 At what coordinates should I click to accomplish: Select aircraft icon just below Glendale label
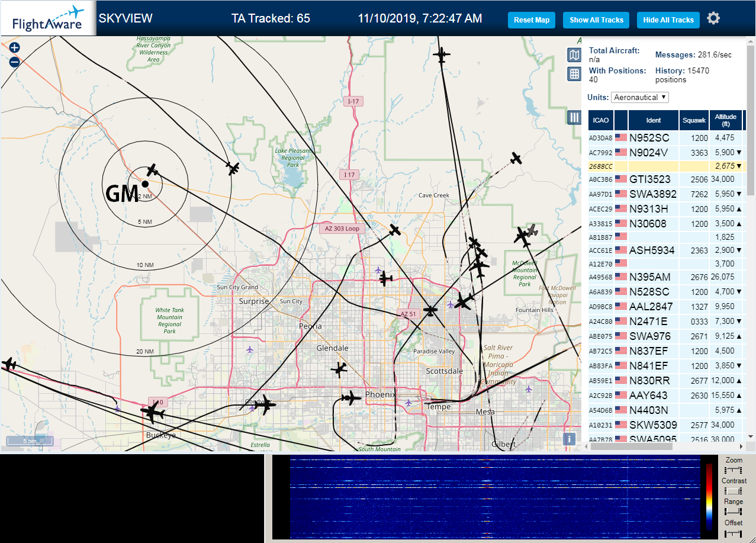[x=339, y=370]
